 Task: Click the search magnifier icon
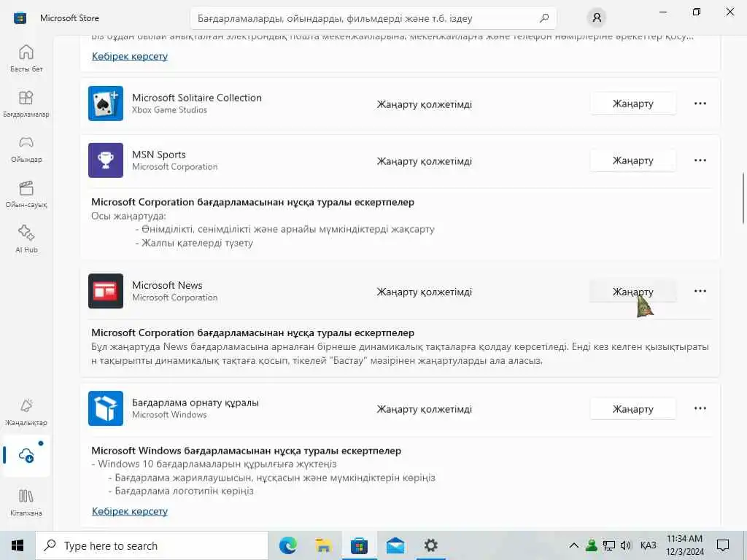[x=544, y=18]
